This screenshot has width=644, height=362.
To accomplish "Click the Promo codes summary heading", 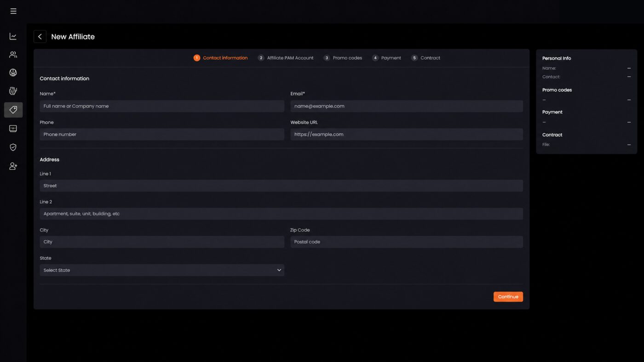I will point(557,90).
